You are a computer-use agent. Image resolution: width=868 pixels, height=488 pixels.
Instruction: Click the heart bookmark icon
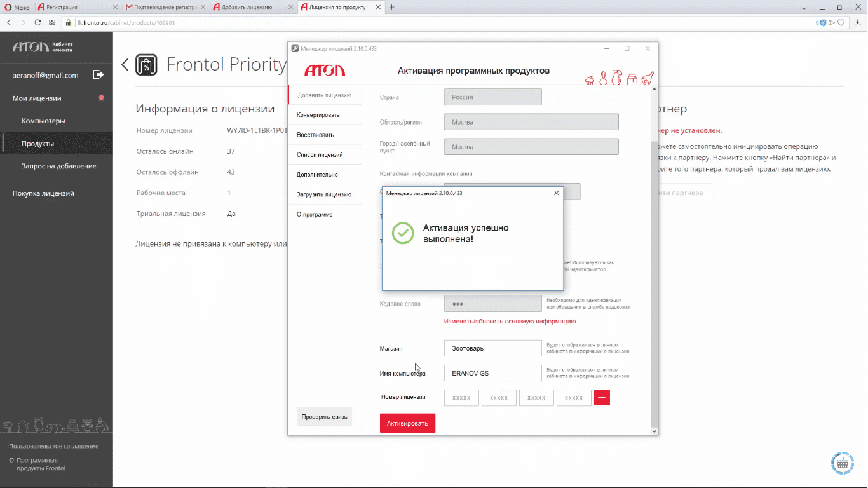[x=841, y=22]
